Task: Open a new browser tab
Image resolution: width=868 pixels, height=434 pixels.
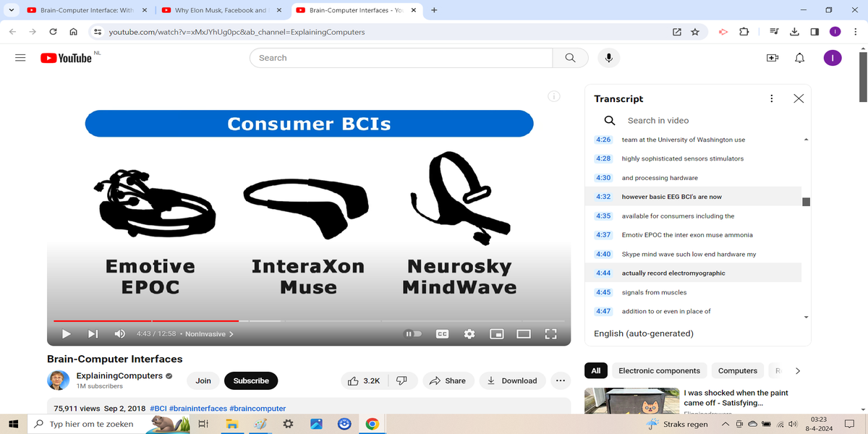Action: click(433, 10)
